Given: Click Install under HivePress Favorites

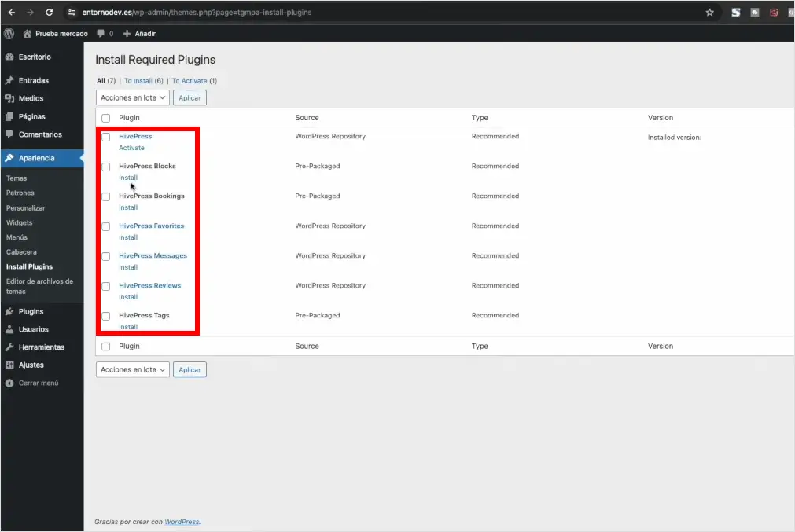Looking at the screenshot, I should (127, 237).
